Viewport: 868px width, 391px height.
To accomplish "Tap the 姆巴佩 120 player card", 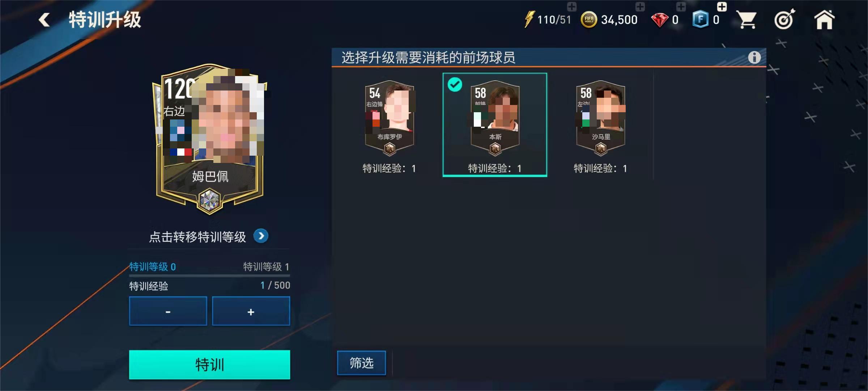I will (210, 139).
